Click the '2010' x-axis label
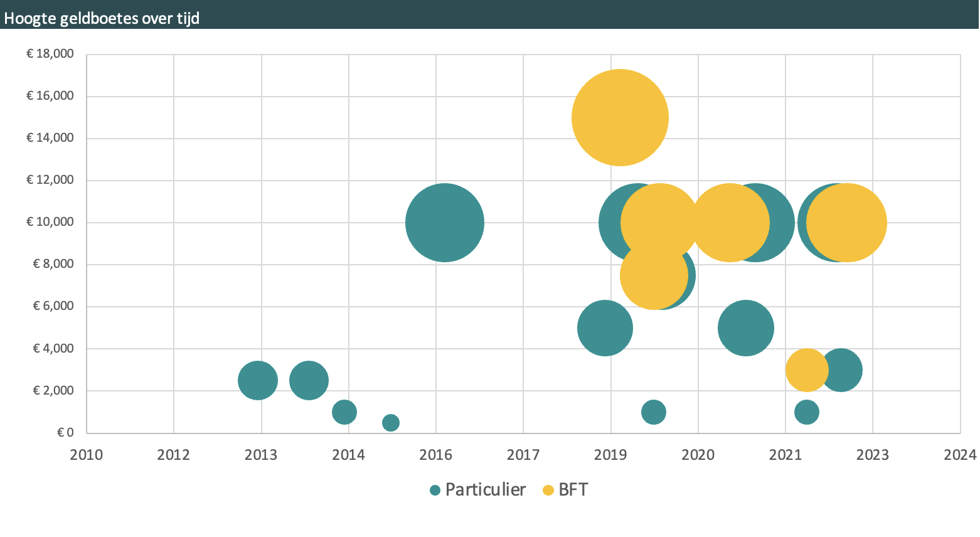The width and height of the screenshot is (980, 537). tap(87, 455)
